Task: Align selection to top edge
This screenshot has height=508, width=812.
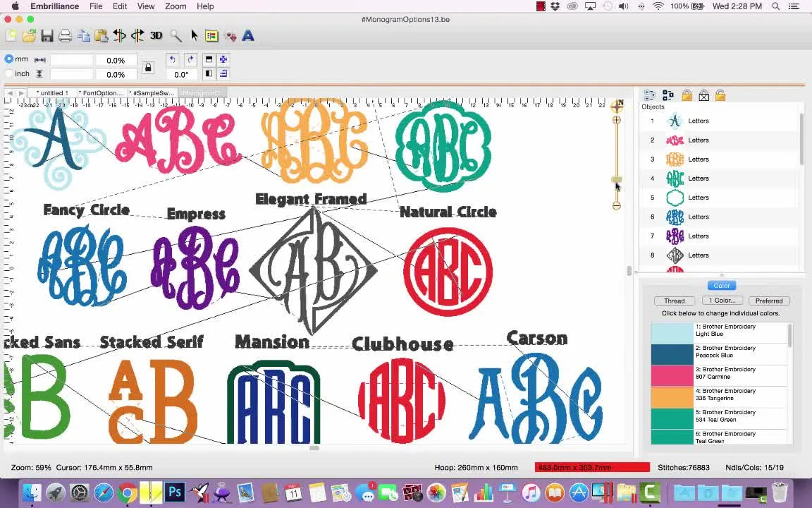Action: click(x=209, y=59)
